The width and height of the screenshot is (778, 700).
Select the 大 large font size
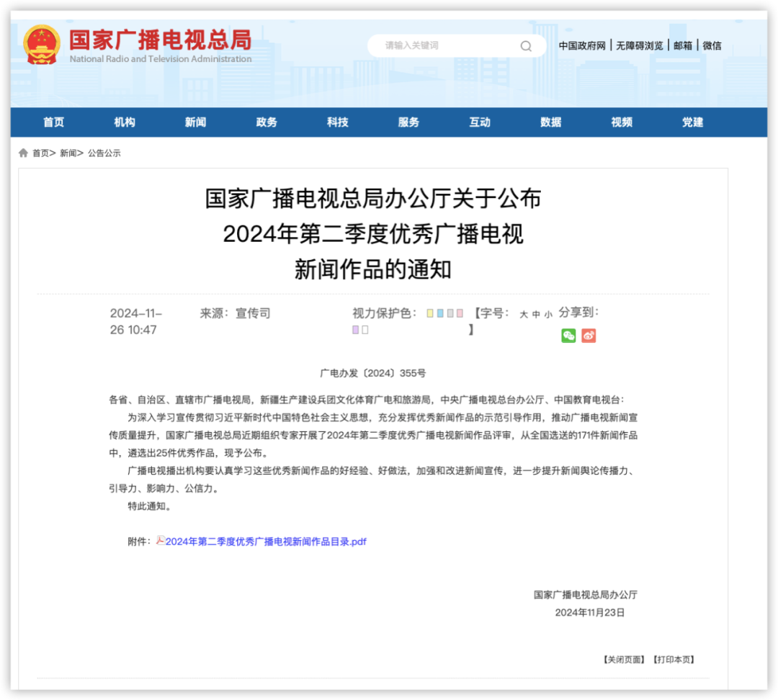pos(523,315)
